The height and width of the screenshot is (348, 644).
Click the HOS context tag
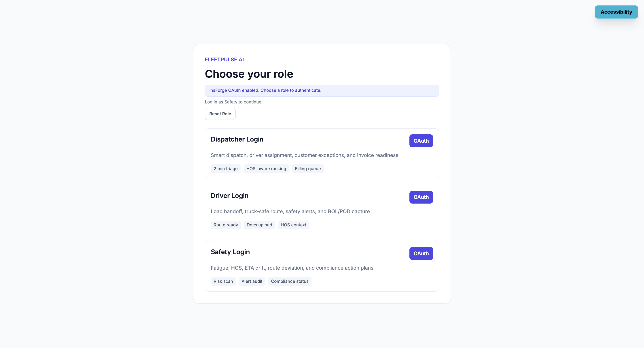[x=293, y=225]
